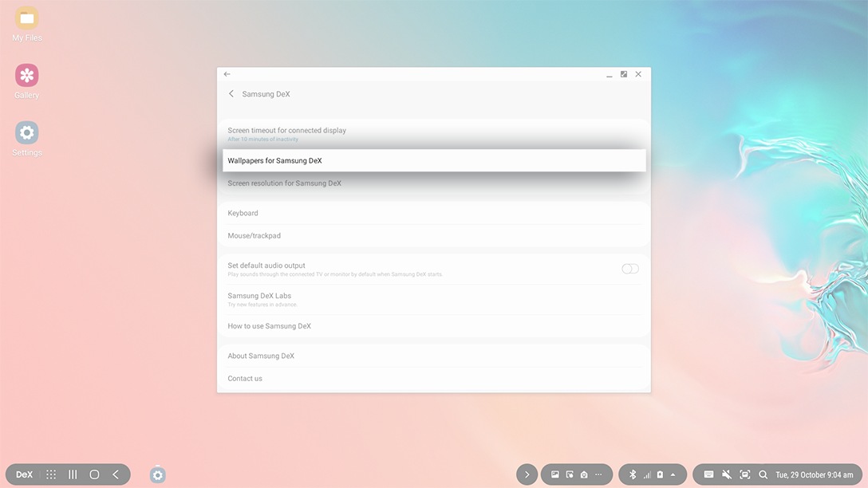
Task: Show more notifications via three-dots icon
Action: pyautogui.click(x=598, y=474)
